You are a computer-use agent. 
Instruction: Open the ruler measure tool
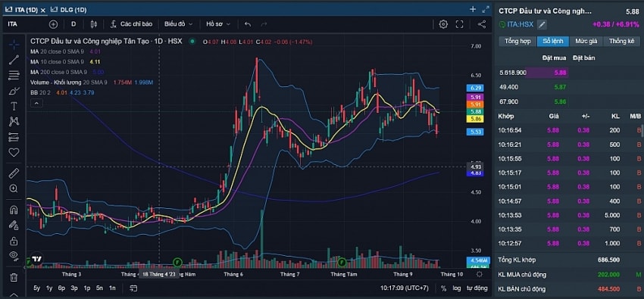pos(14,173)
